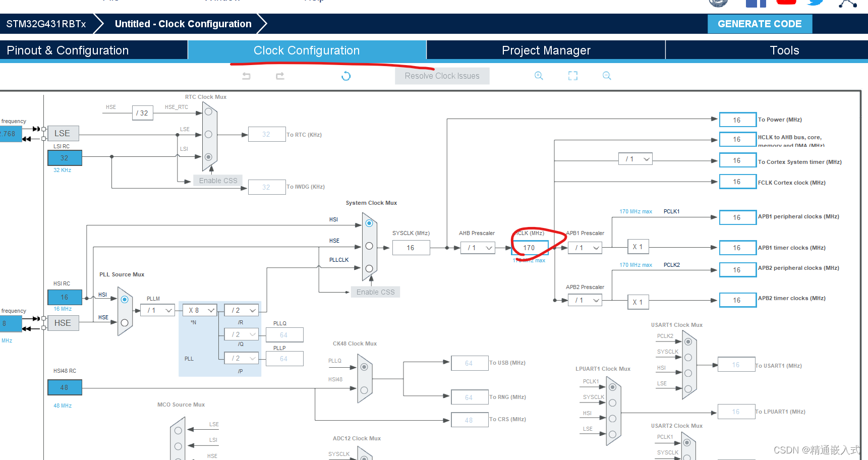The height and width of the screenshot is (460, 868).
Task: Select PLLQ in CK48 Clock Mux
Action: pos(364,367)
